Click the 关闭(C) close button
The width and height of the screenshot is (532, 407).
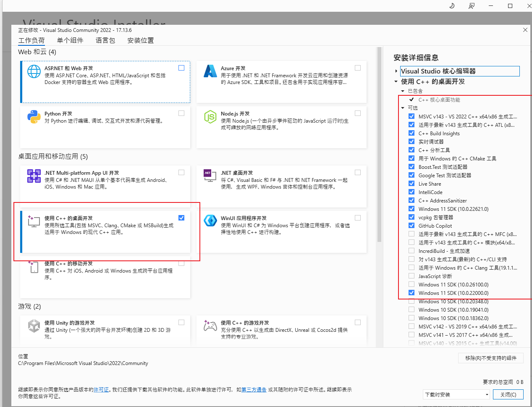pos(508,394)
